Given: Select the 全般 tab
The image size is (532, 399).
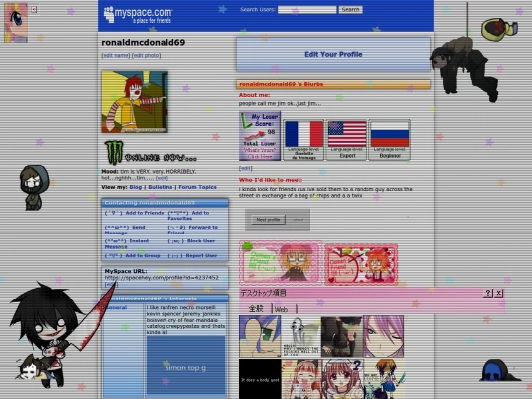Looking at the screenshot, I should tap(256, 308).
